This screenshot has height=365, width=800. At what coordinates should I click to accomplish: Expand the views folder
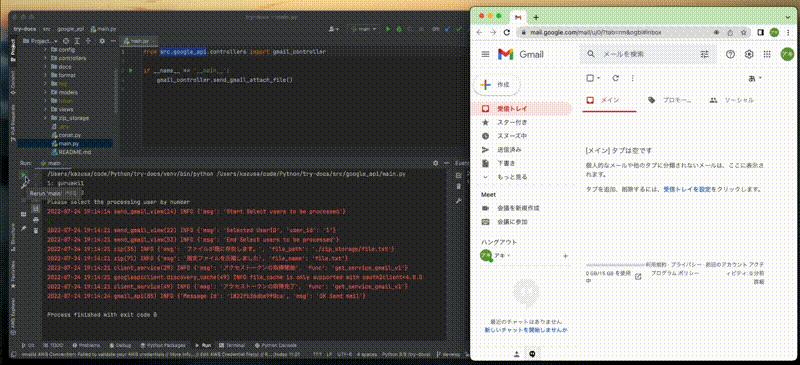[x=46, y=109]
